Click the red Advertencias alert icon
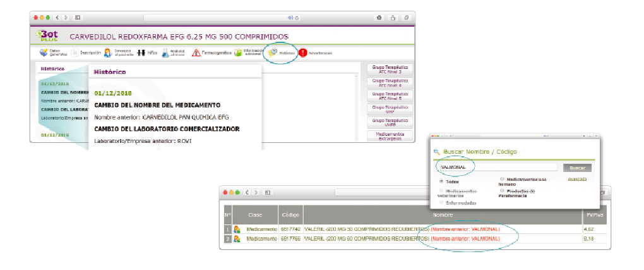The image size is (644, 270). coord(303,53)
